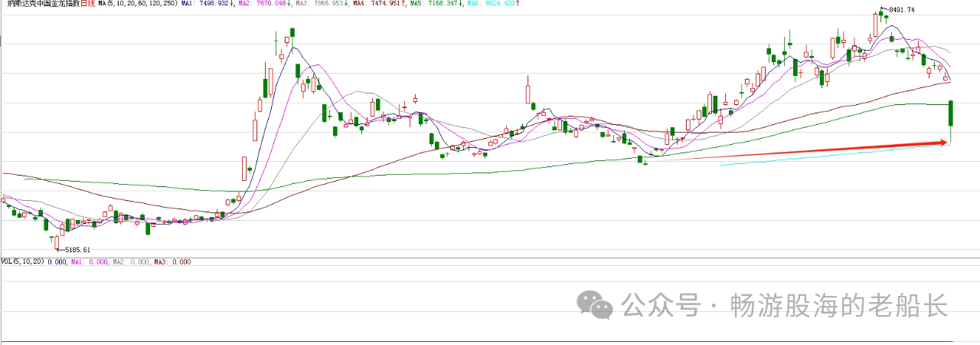Click the volume MA3: 0.000 value
Viewport: 980px width, 345px height.
[172, 261]
